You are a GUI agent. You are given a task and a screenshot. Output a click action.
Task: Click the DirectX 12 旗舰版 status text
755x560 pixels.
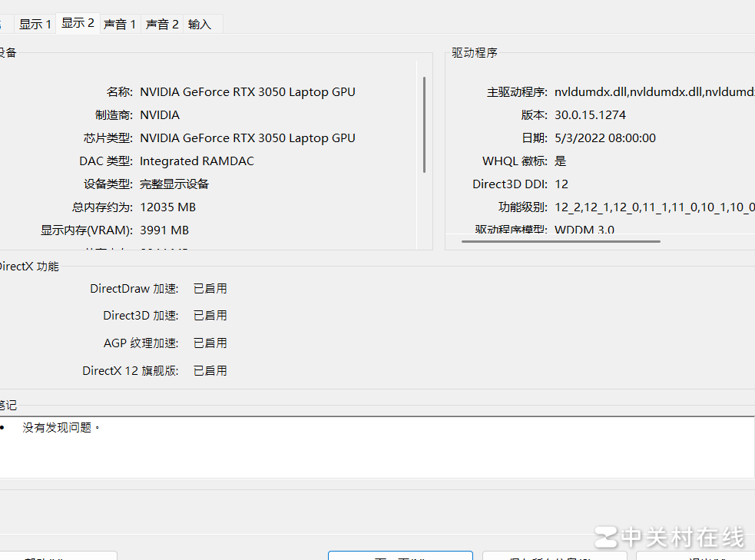coord(210,371)
